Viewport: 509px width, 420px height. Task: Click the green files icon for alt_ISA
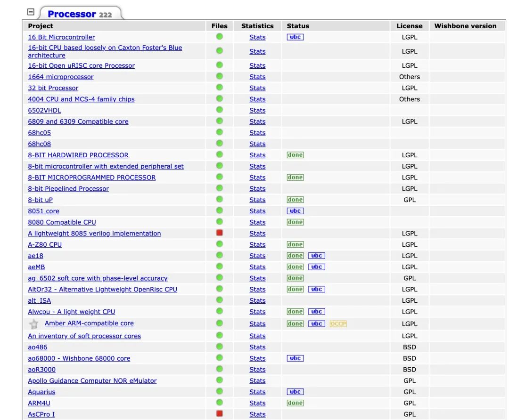[220, 300]
